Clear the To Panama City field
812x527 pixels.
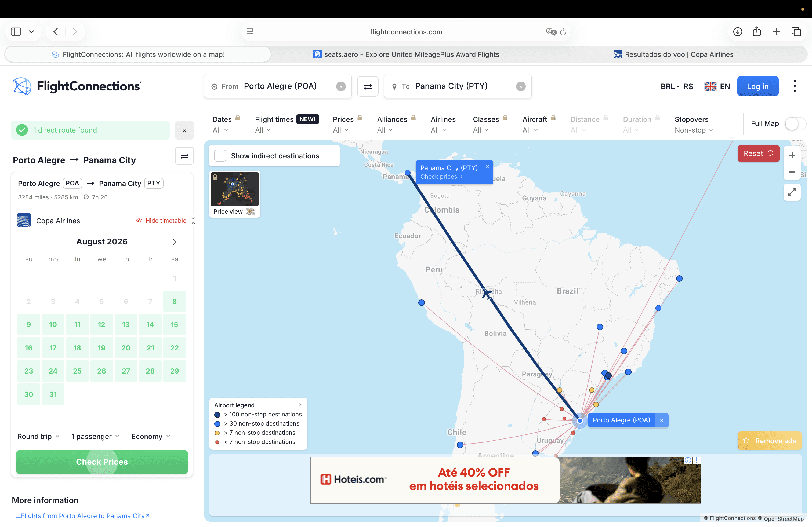(x=520, y=87)
